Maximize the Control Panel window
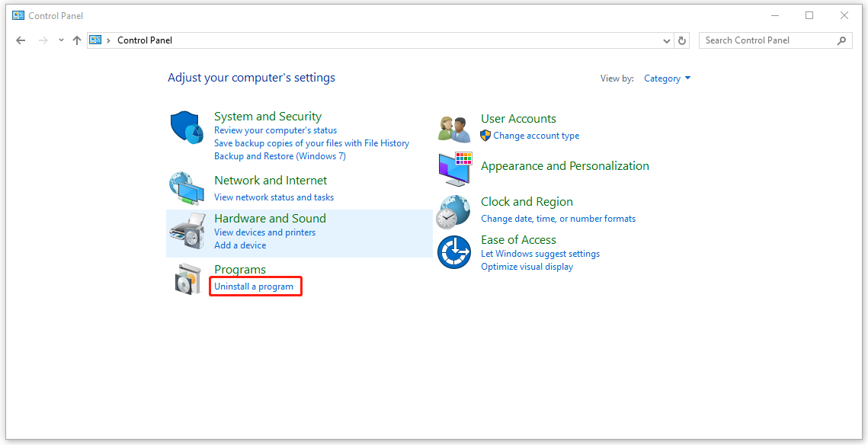868x445 pixels. coord(809,15)
